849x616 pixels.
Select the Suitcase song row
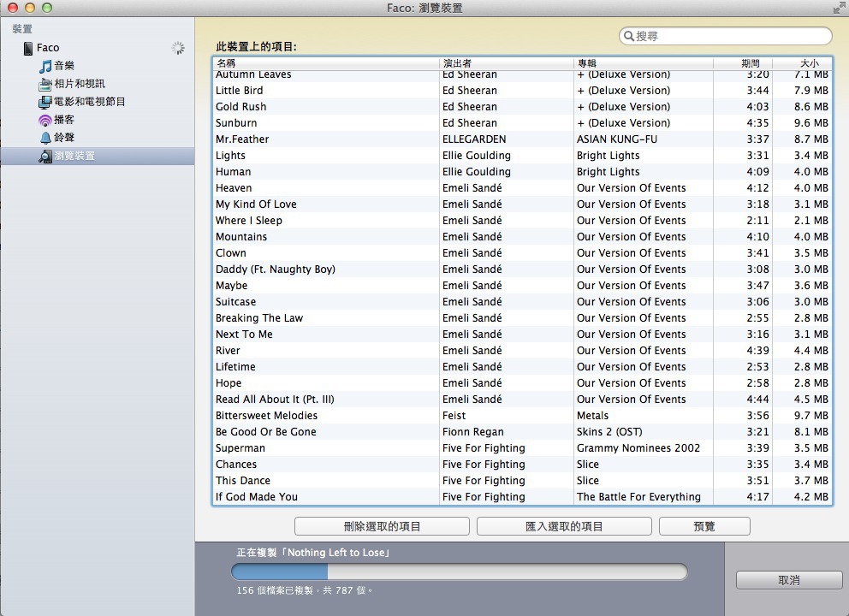[523, 301]
